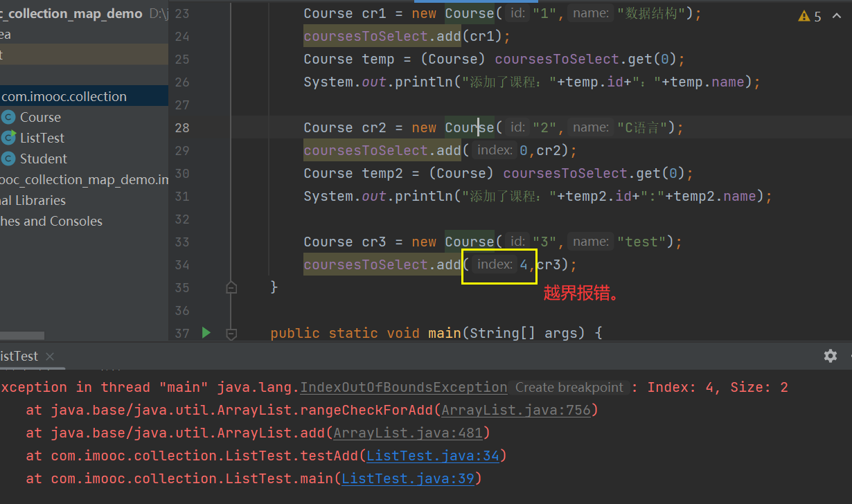Close the ListTest run tab
This screenshot has width=852, height=504.
[50, 356]
